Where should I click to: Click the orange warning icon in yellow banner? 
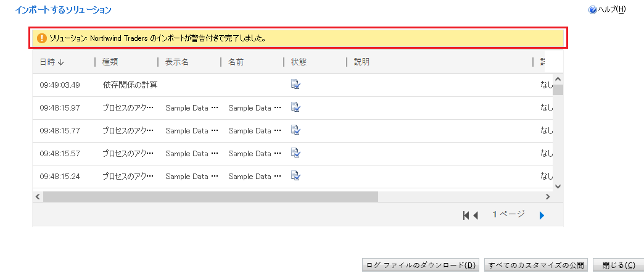pyautogui.click(x=42, y=38)
